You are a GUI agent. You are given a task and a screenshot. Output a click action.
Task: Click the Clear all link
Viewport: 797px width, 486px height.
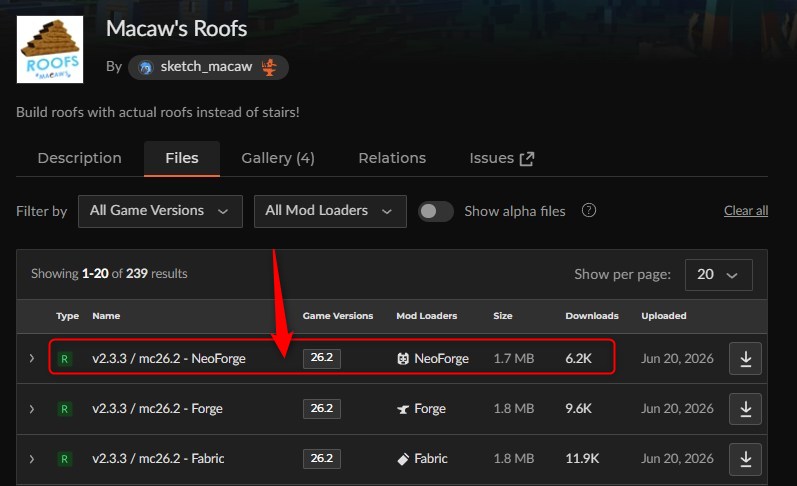click(x=746, y=210)
